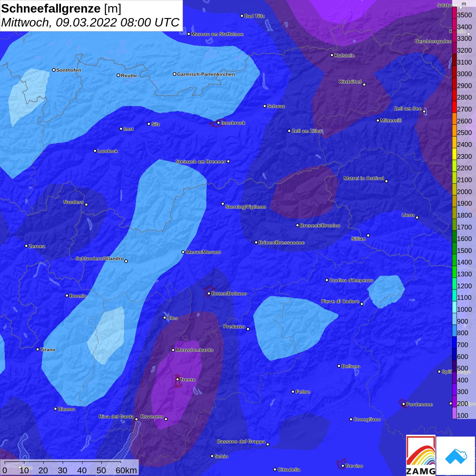Select the Trento city marker dot
The image size is (476, 476).
tap(177, 379)
